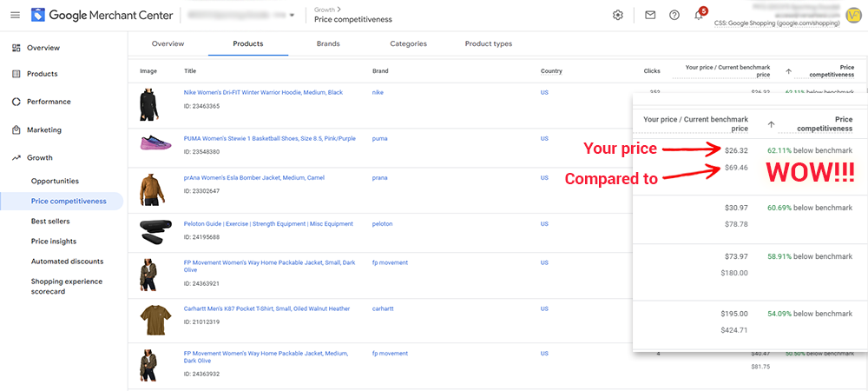The width and height of the screenshot is (868, 391).
Task: Sort by the Clicks column header
Action: (652, 71)
